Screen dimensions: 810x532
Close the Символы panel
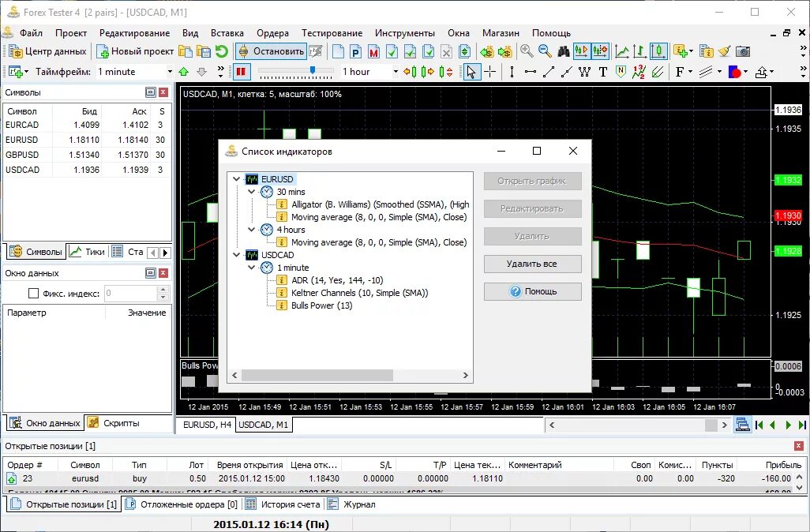pos(163,92)
